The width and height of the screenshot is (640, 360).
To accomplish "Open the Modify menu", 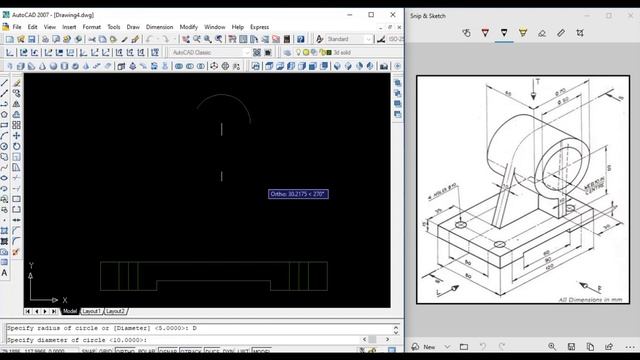I will pos(189,27).
